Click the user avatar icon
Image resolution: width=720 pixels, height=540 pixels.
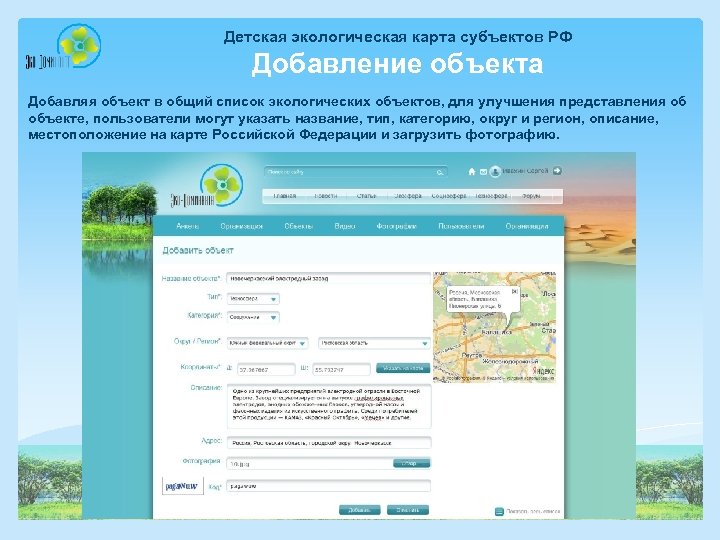click(x=495, y=171)
